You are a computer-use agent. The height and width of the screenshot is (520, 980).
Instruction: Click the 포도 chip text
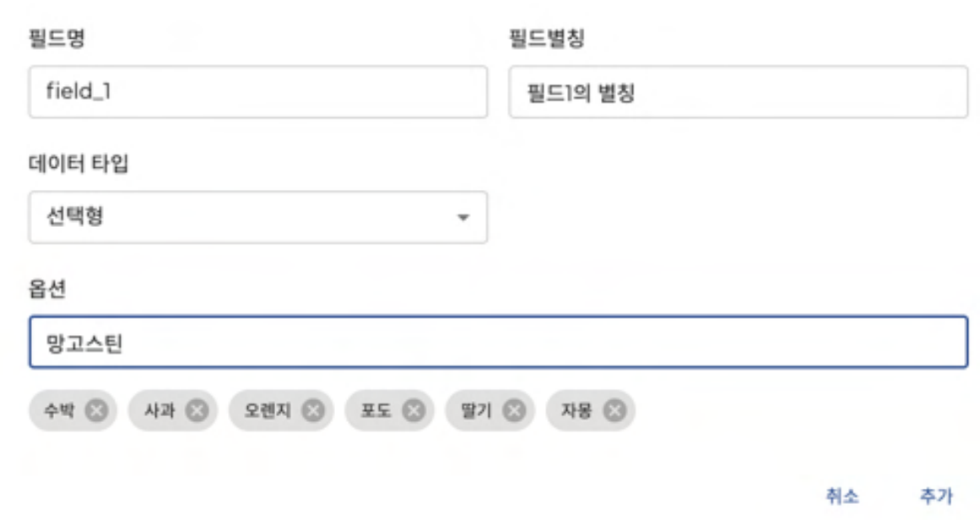[376, 411]
